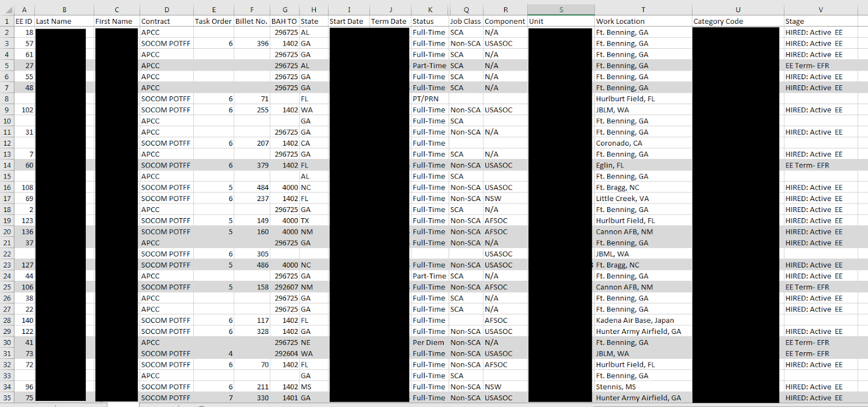Select the State cell "CA"
The image size is (868, 407).
coord(313,143)
